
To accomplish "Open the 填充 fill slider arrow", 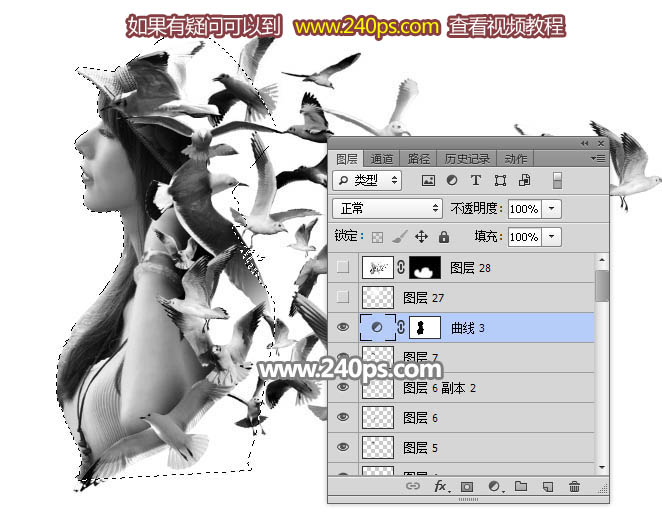I will tap(551, 237).
